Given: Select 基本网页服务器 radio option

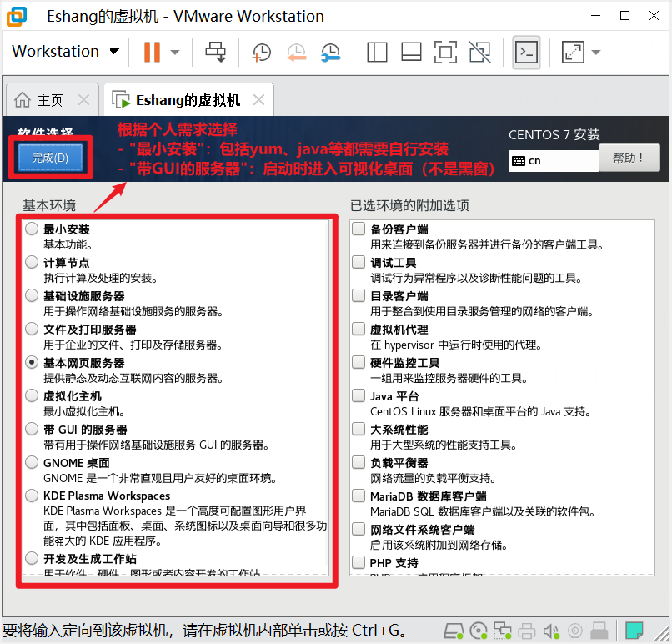Looking at the screenshot, I should (x=32, y=363).
